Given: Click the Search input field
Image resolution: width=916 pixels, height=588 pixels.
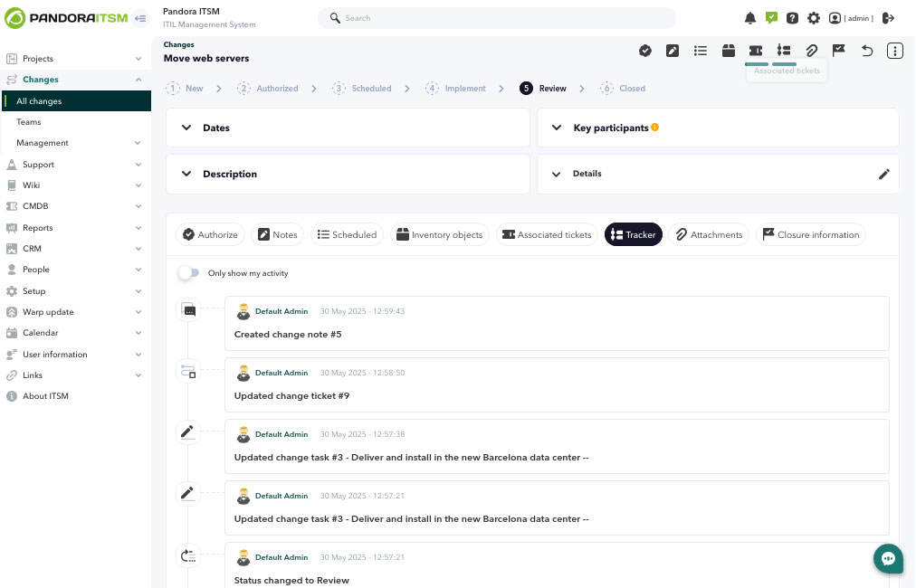Looking at the screenshot, I should click(x=497, y=18).
